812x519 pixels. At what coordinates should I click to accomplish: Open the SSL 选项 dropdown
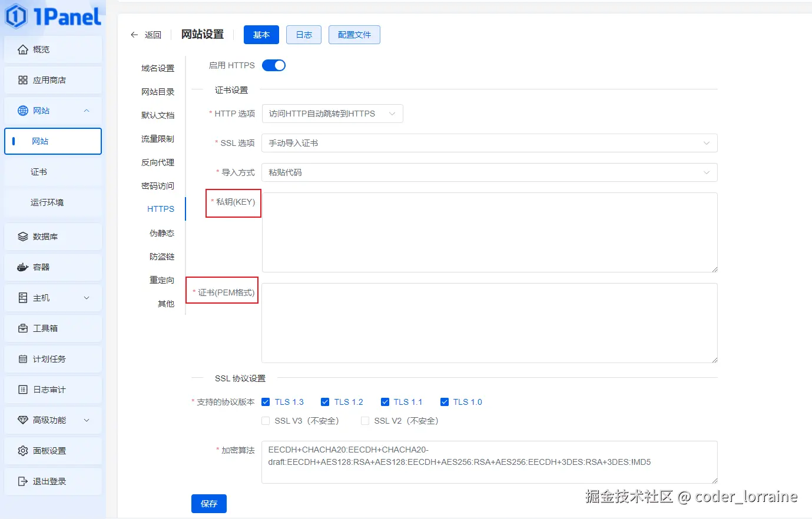[489, 143]
